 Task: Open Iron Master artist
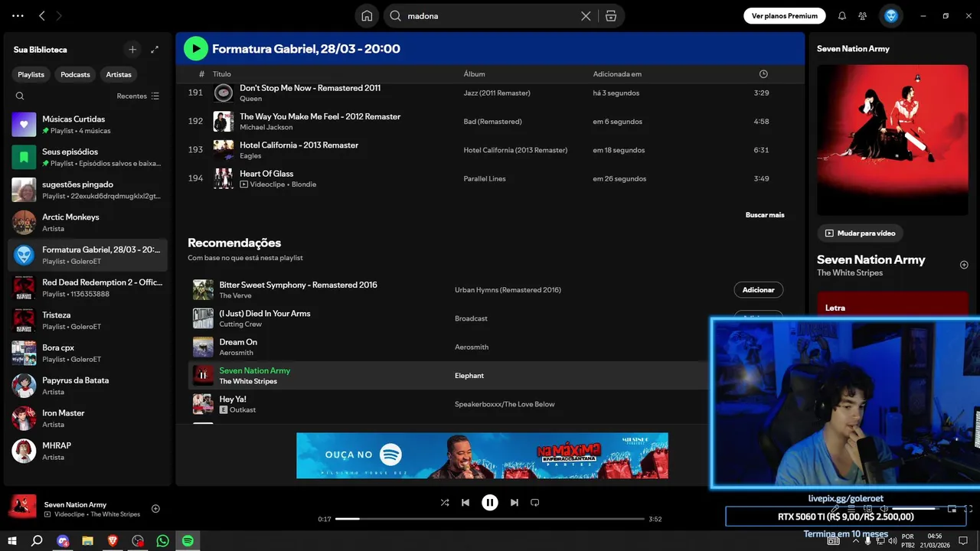point(87,419)
